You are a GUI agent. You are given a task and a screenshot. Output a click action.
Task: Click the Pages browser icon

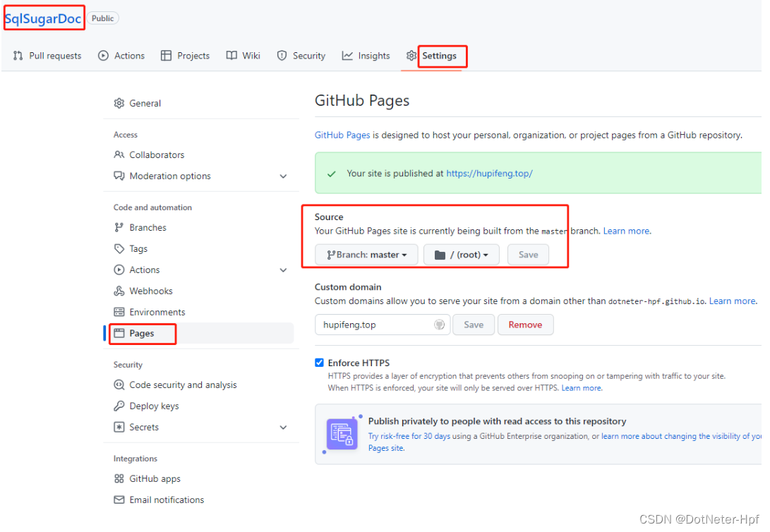pos(119,333)
